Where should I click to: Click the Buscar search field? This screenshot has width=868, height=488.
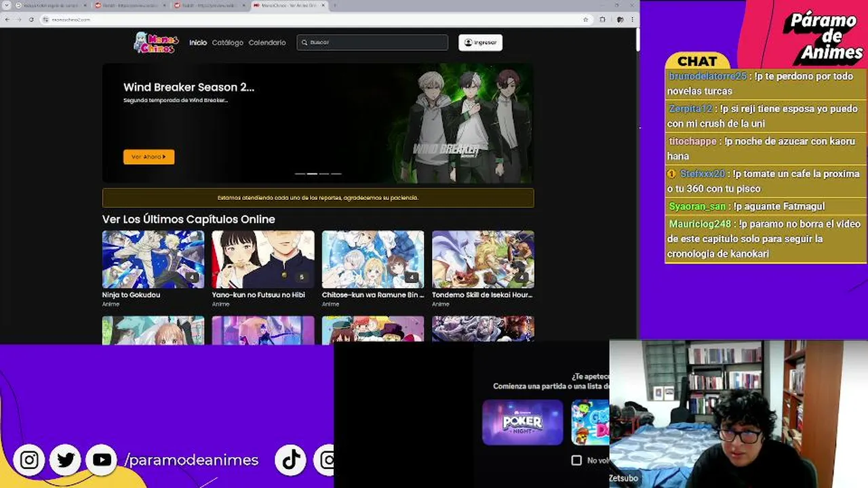372,42
